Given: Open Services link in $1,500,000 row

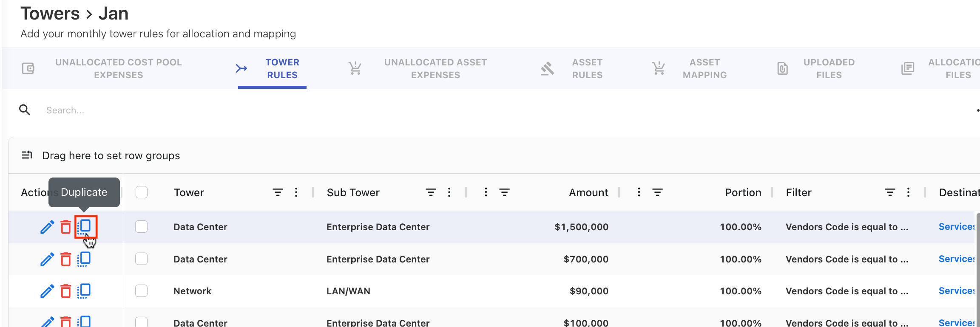Looking at the screenshot, I should [957, 227].
